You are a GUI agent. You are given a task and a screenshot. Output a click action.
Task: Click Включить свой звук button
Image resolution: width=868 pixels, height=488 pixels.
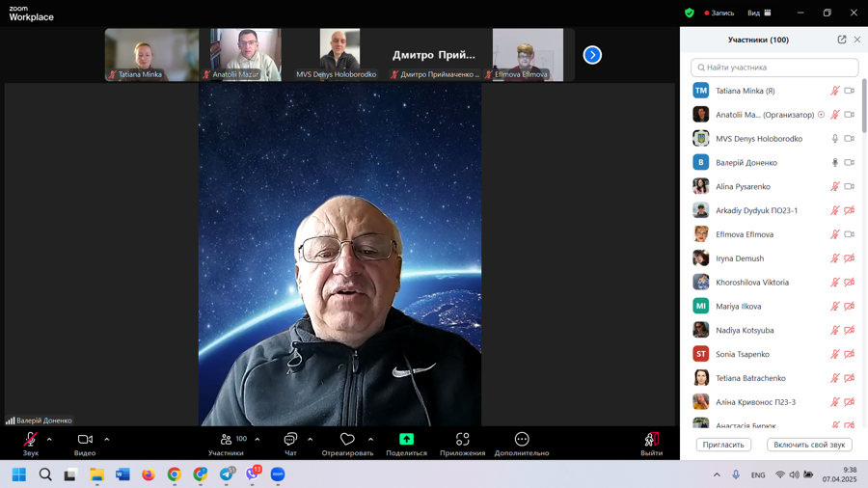809,445
